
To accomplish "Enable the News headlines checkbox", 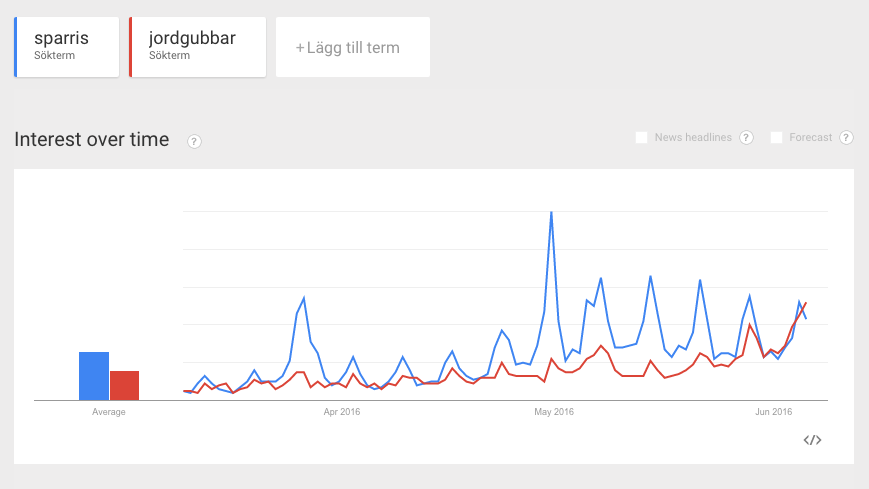I will tap(642, 138).
